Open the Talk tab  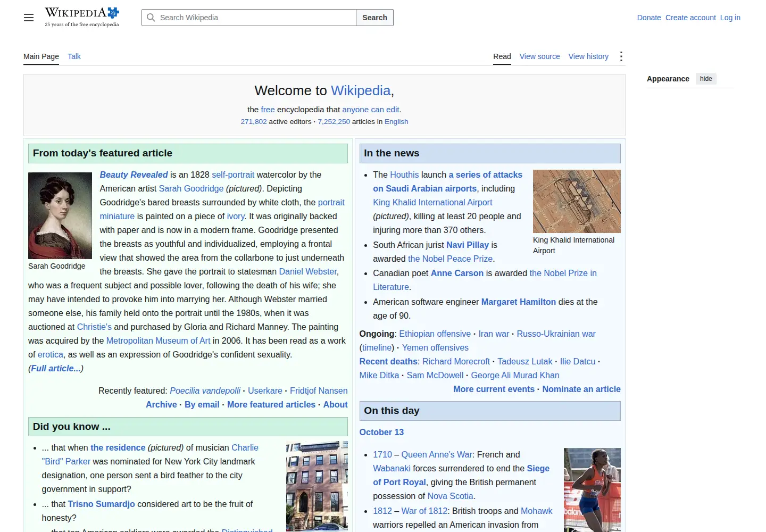pos(74,56)
